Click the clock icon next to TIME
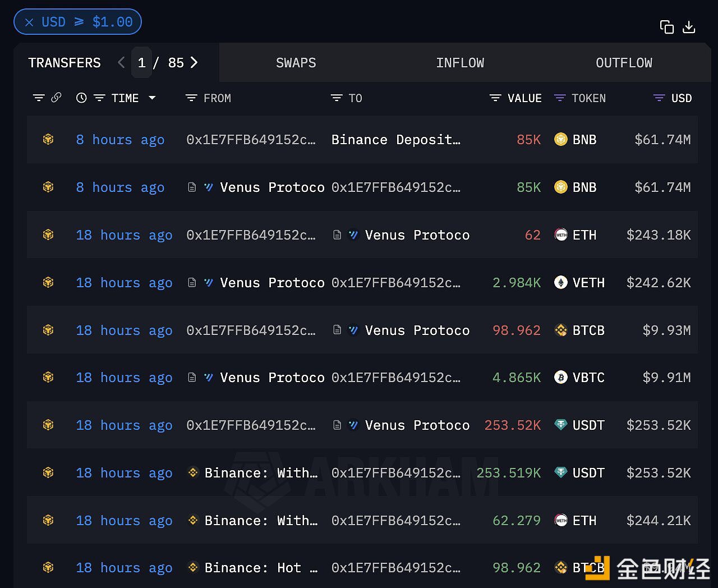 point(81,98)
